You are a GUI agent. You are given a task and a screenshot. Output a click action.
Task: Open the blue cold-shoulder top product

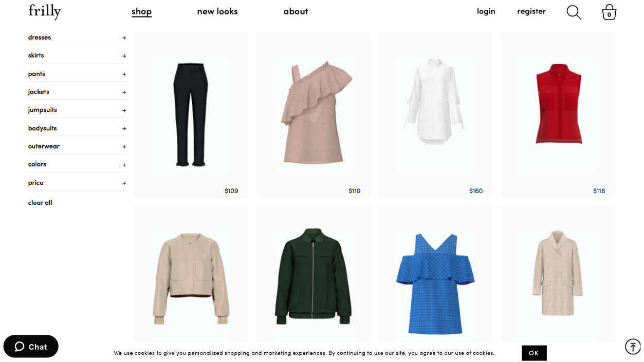pos(435,274)
